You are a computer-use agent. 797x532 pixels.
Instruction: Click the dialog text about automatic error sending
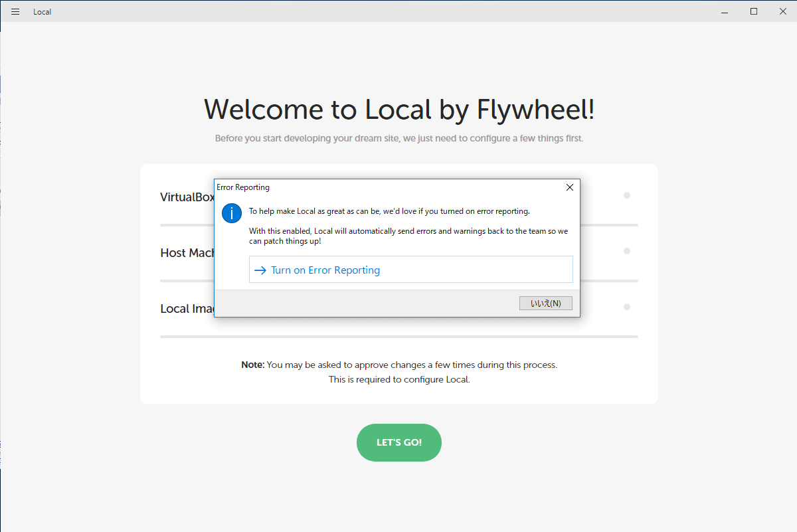click(x=408, y=236)
